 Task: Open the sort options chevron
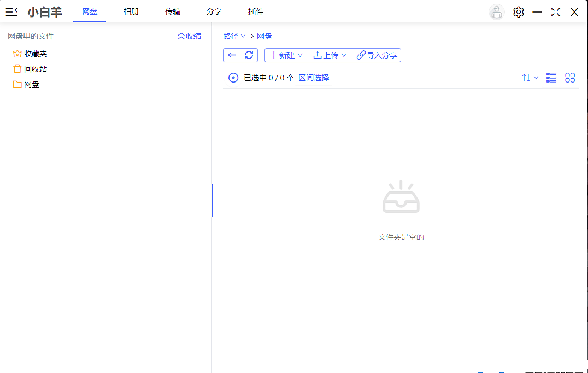(536, 78)
